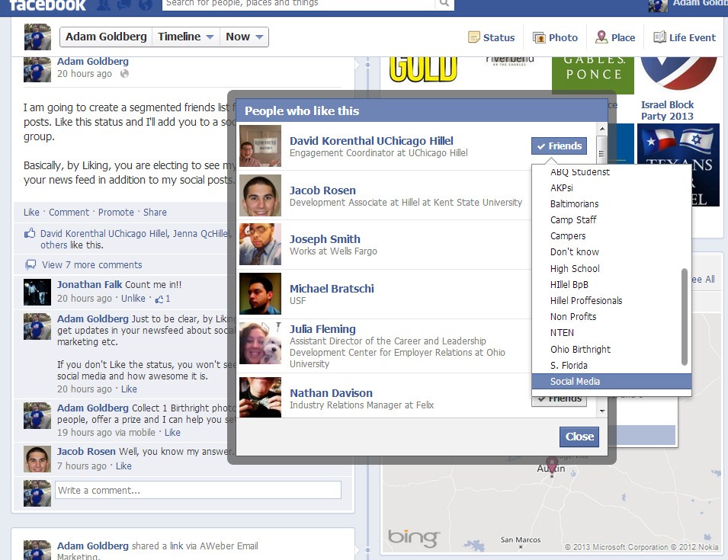Image resolution: width=728 pixels, height=560 pixels.
Task: Click the Adam Goldberg name button in header
Action: [x=106, y=37]
